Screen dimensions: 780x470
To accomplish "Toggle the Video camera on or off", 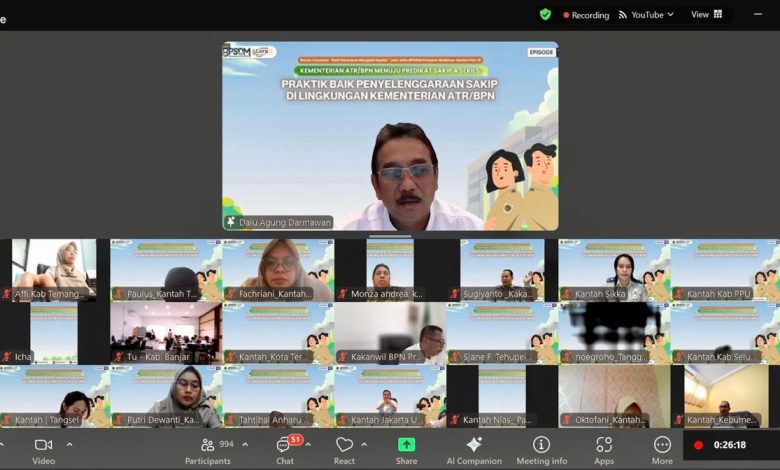I will click(43, 449).
